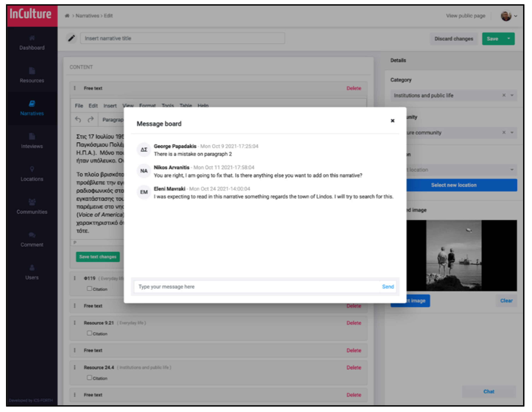Screen dimensions: 532x412
Task: Expand the Category dropdown arrow
Action: point(512,95)
